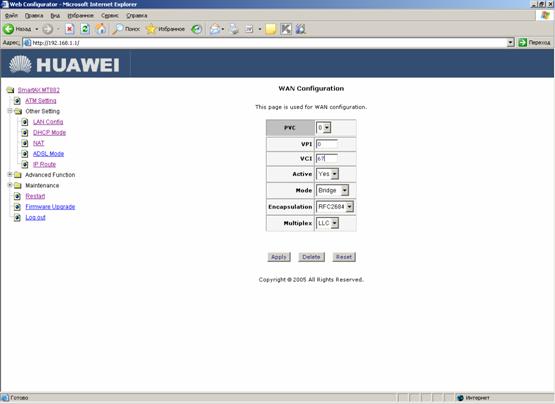Click the Search magnifier icon

point(117,29)
